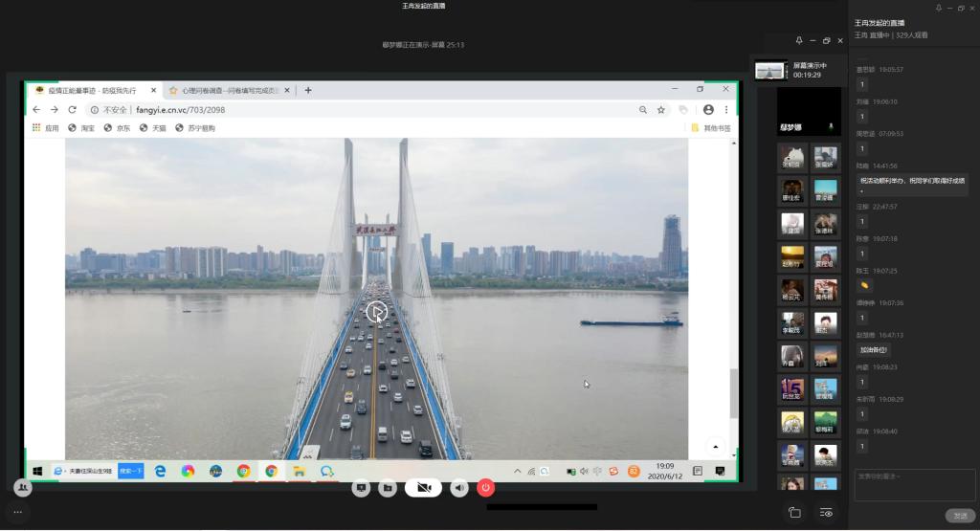The image size is (980, 531).
Task: Bookmark this page with the star icon
Action: (660, 110)
